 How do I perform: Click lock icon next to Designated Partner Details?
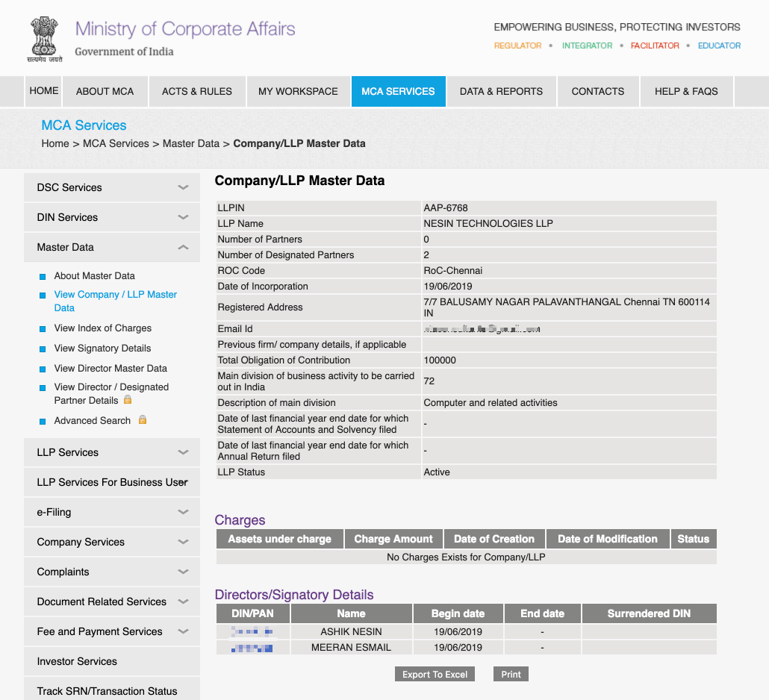[128, 399]
